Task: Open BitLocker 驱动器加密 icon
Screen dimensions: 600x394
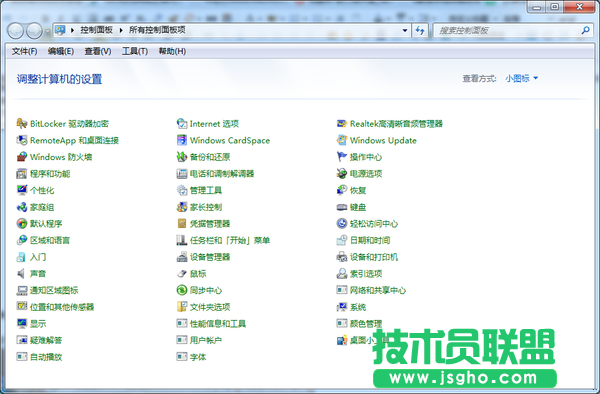Action: coord(22,124)
